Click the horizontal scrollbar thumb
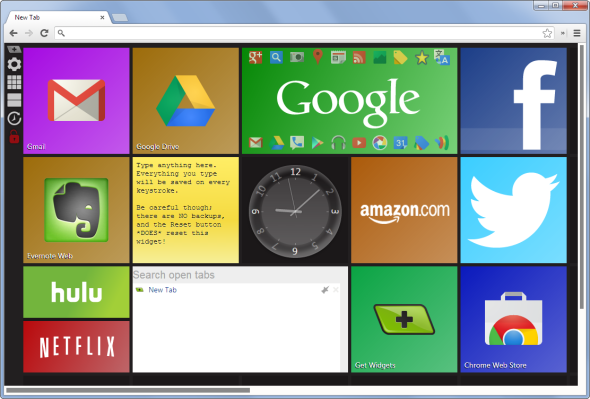The width and height of the screenshot is (590, 399). click(128, 390)
